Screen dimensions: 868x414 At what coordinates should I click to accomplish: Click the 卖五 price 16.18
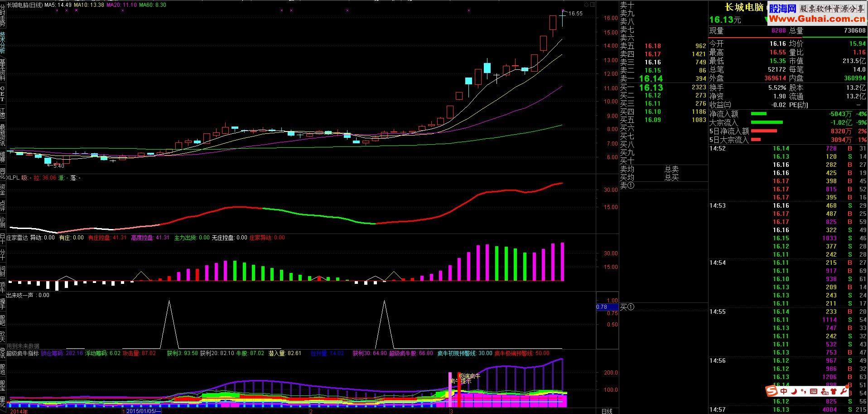pos(652,46)
